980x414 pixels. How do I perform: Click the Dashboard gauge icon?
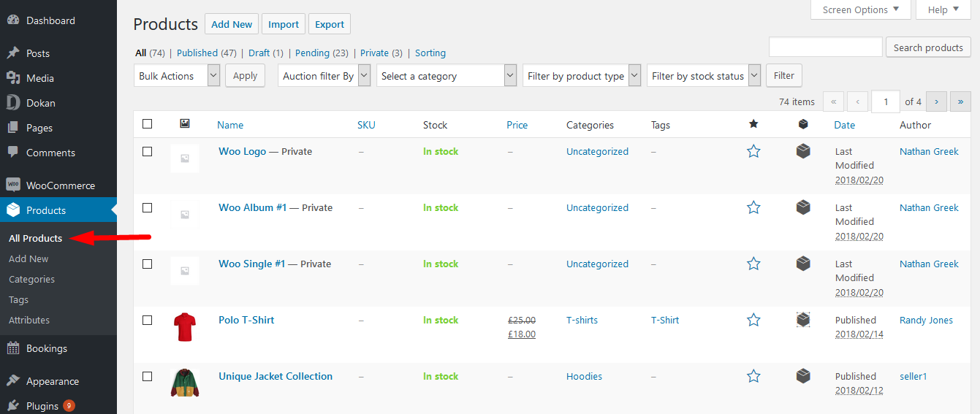tap(13, 20)
